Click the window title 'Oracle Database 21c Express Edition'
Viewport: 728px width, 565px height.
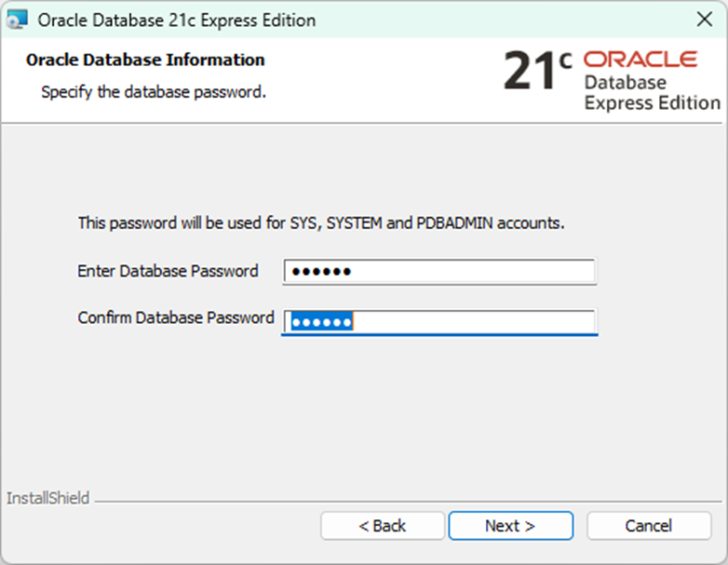coord(177,20)
